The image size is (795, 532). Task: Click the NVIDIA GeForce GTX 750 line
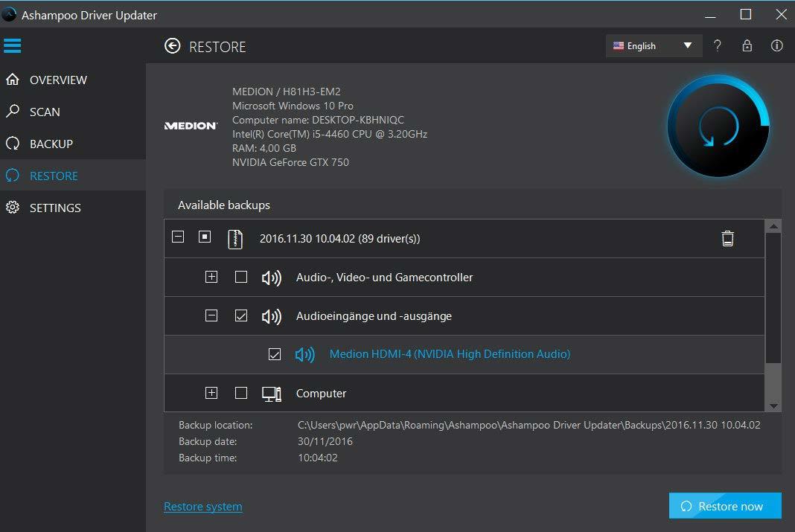coord(290,162)
